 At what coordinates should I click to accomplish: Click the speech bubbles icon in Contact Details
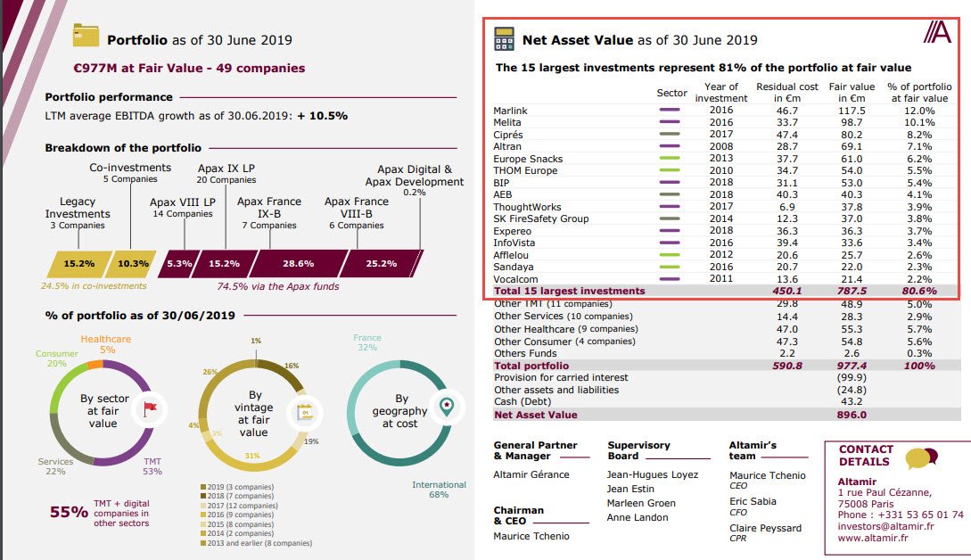pyautogui.click(x=921, y=457)
